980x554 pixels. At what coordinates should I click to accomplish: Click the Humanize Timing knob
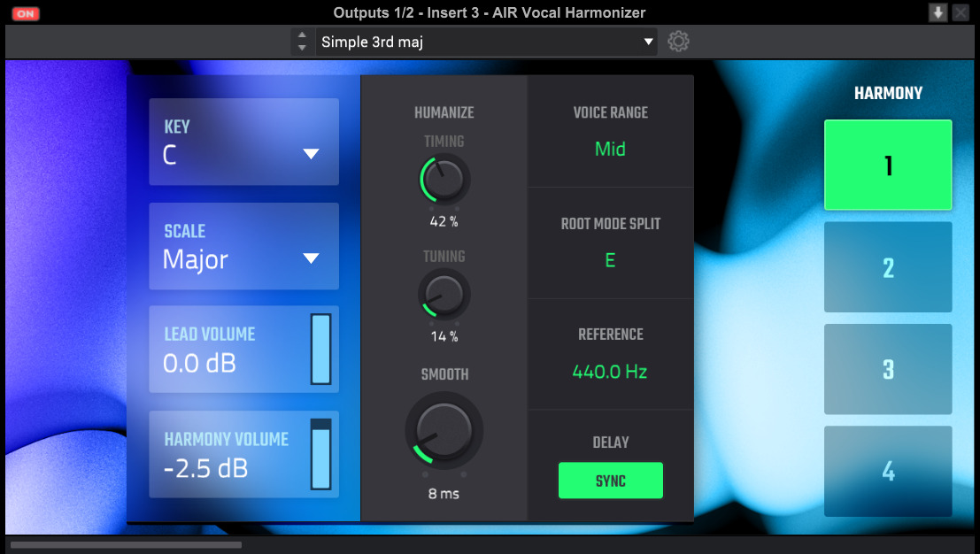pos(444,180)
